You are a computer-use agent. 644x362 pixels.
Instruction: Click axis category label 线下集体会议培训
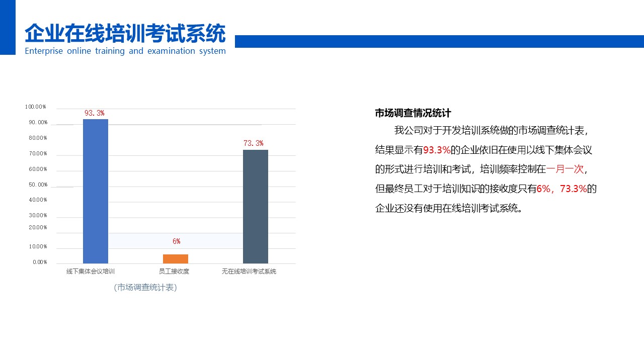tap(91, 271)
